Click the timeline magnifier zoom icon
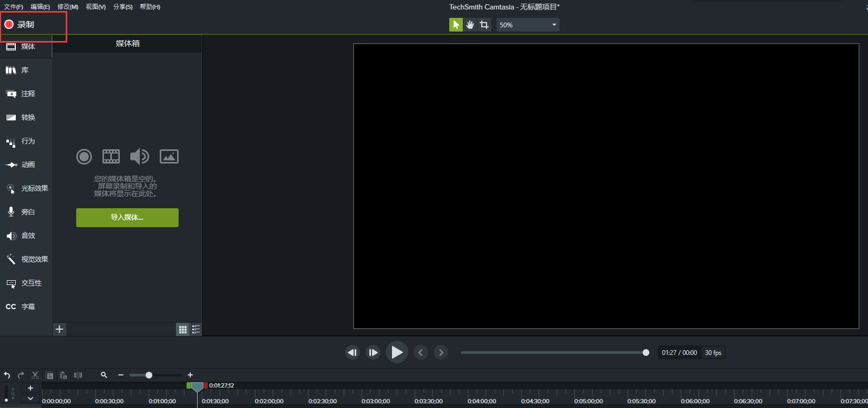 (104, 375)
